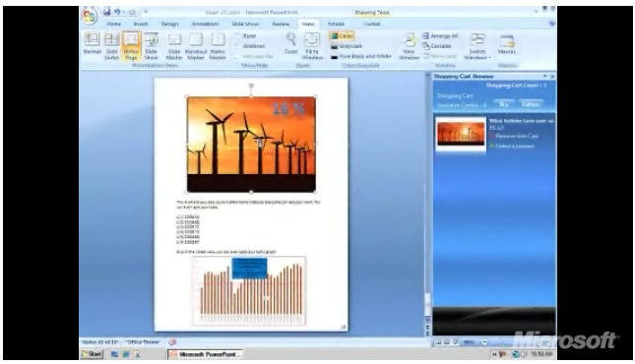The image size is (635, 364).
Task: Click the Buy button in cart
Action: [x=503, y=104]
